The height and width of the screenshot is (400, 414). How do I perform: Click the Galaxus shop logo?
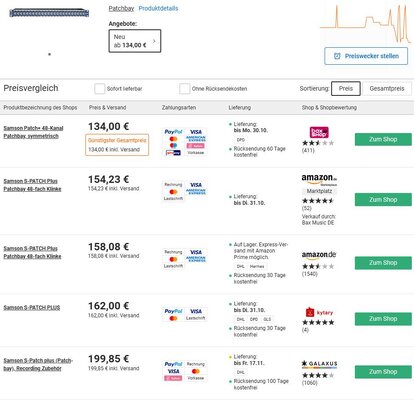319,364
